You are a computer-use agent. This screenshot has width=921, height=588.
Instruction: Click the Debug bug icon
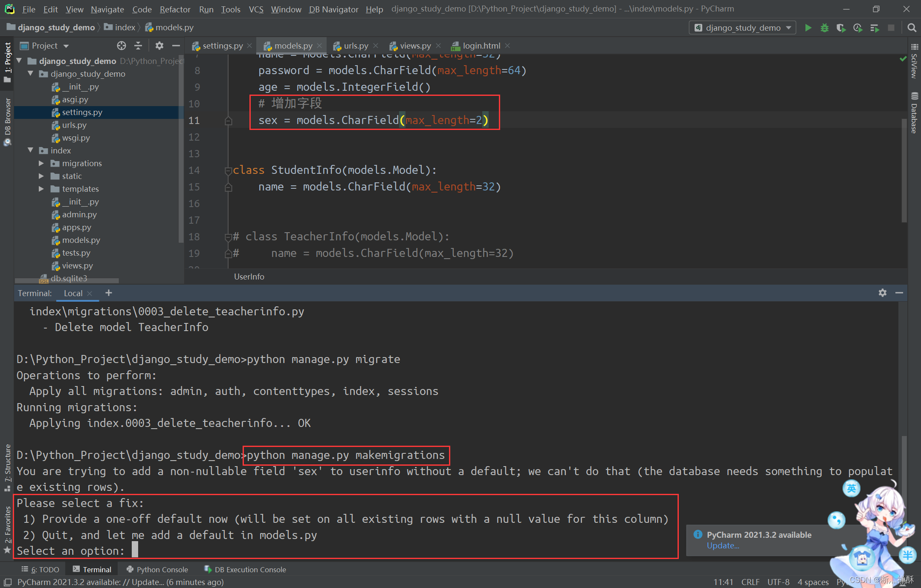pos(824,28)
